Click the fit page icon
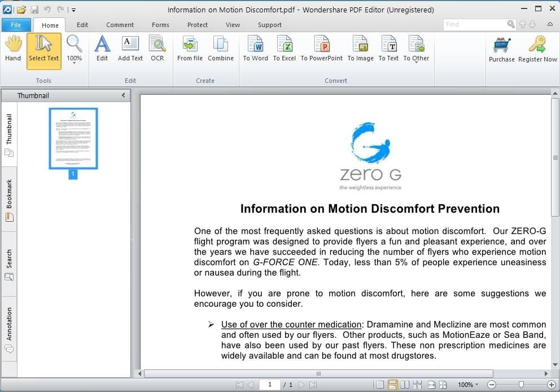560x392 pixels. (443, 385)
